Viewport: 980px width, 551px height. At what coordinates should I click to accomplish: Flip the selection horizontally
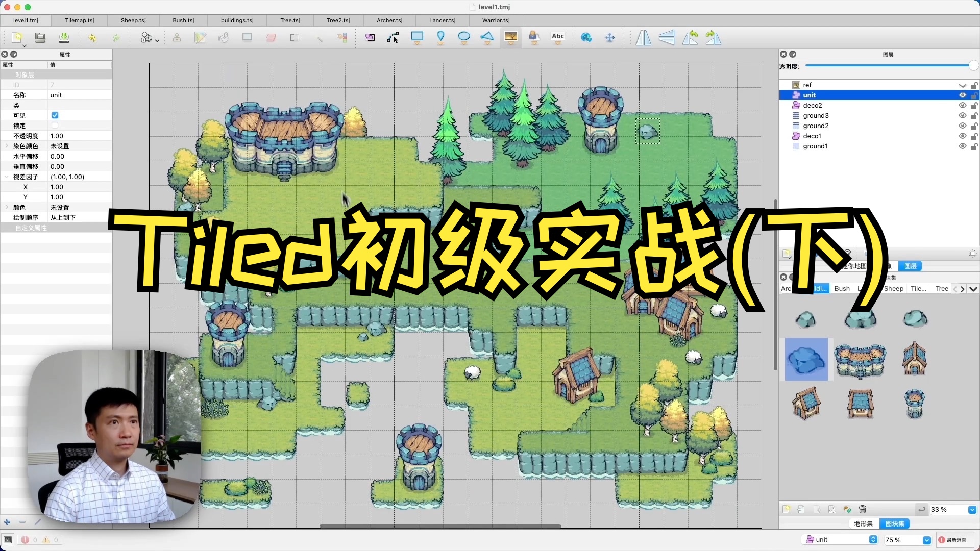pyautogui.click(x=643, y=37)
